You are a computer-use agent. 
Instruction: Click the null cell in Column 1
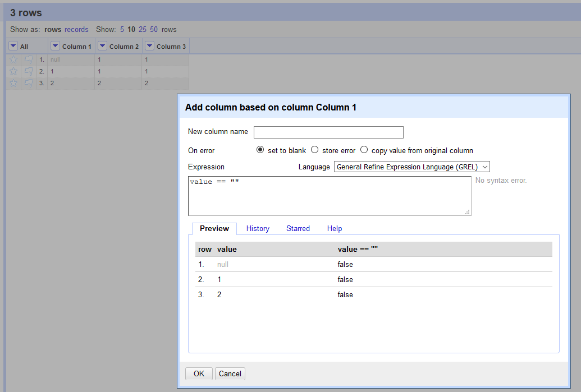coord(71,59)
